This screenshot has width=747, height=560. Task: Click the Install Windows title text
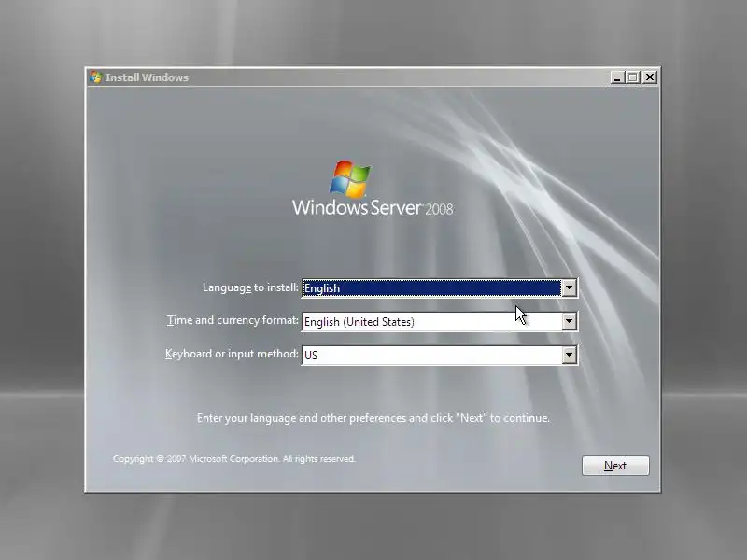pos(147,77)
